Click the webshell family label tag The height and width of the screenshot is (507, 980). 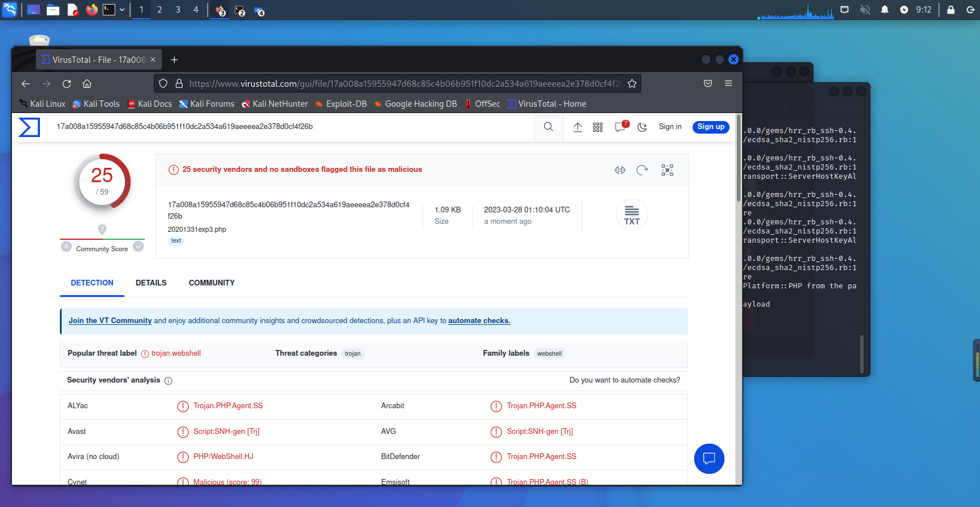pos(549,354)
